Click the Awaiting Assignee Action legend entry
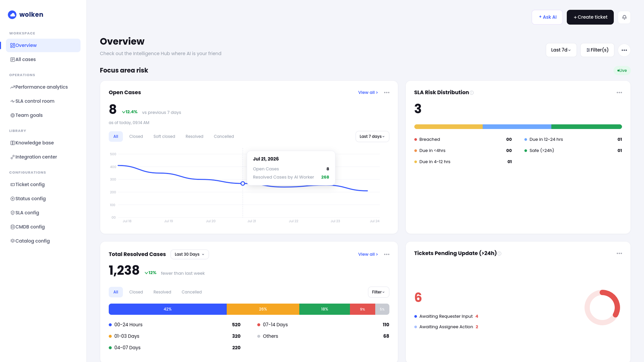 click(446, 327)
